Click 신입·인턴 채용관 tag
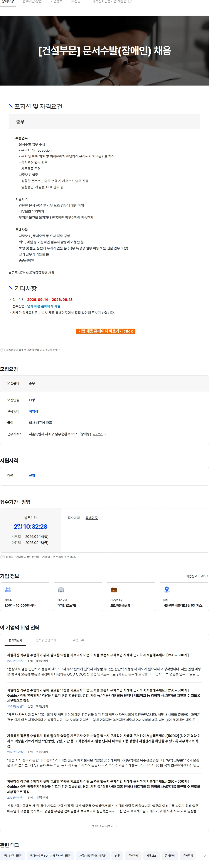The width and height of the screenshot is (209, 868). pyautogui.click(x=12, y=856)
